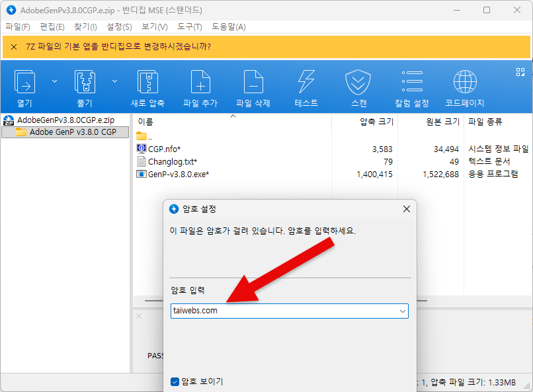Open the 도움말(A) menu
Viewport: 533px width, 392px height.
pos(228,27)
